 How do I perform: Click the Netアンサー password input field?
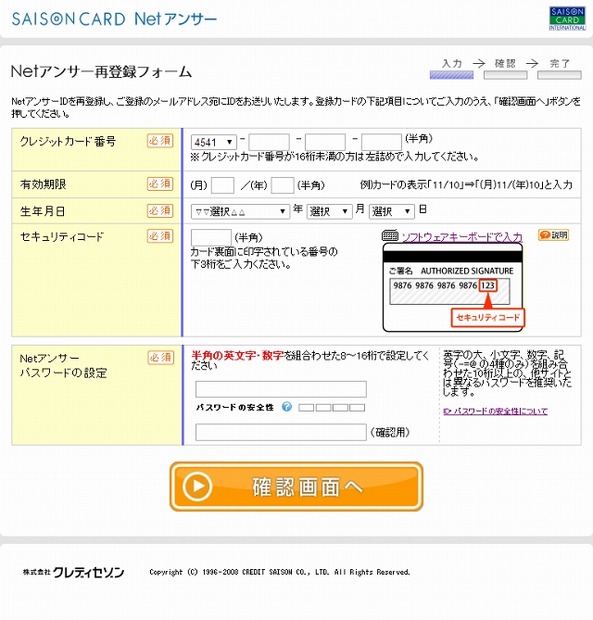point(281,389)
